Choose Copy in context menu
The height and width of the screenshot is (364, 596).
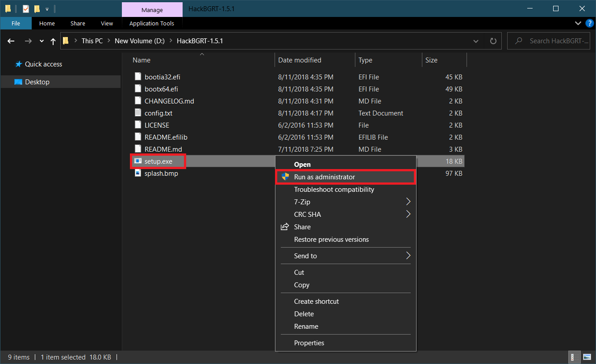tap(346, 285)
